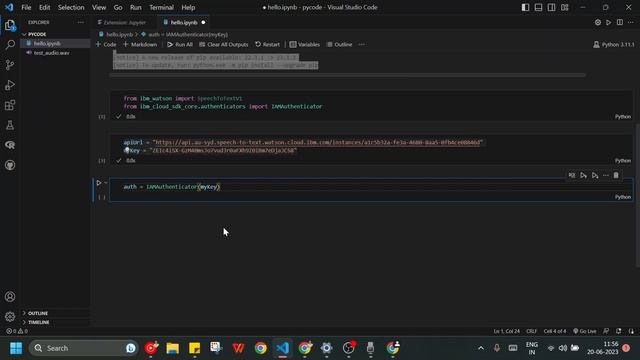Viewport: 640px width, 360px height.
Task: Click Run All in notebook toolbar
Action: pyautogui.click(x=180, y=44)
